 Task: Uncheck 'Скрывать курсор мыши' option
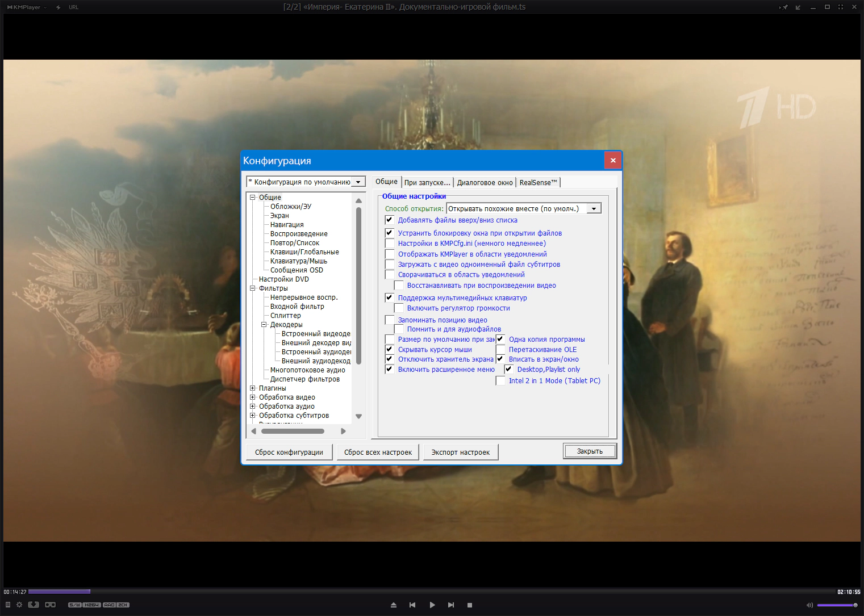pyautogui.click(x=390, y=350)
